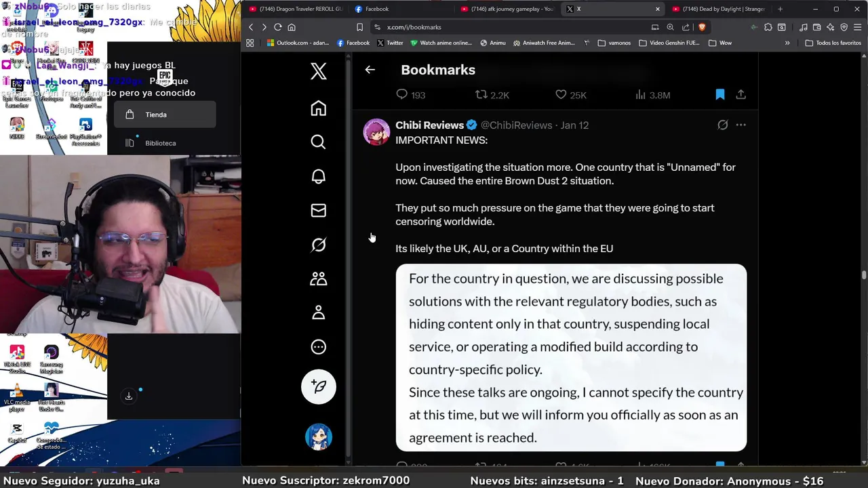
Task: Open a new browser tab
Action: pyautogui.click(x=780, y=9)
